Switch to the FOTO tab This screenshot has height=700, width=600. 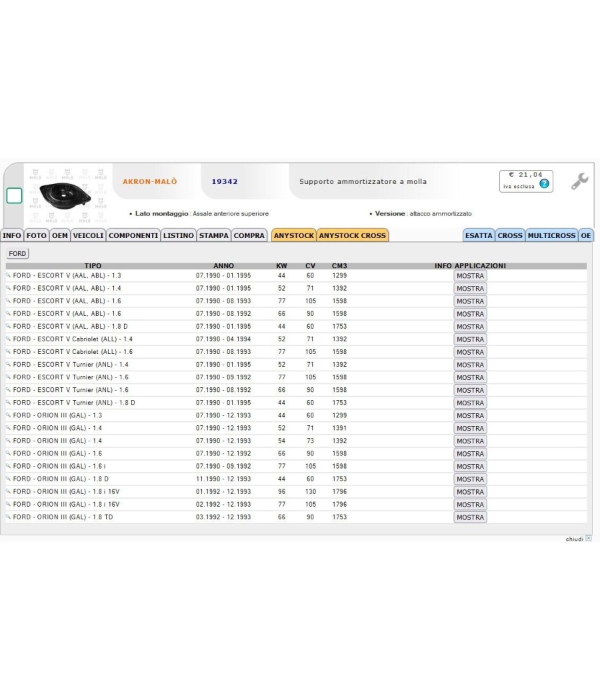click(36, 235)
